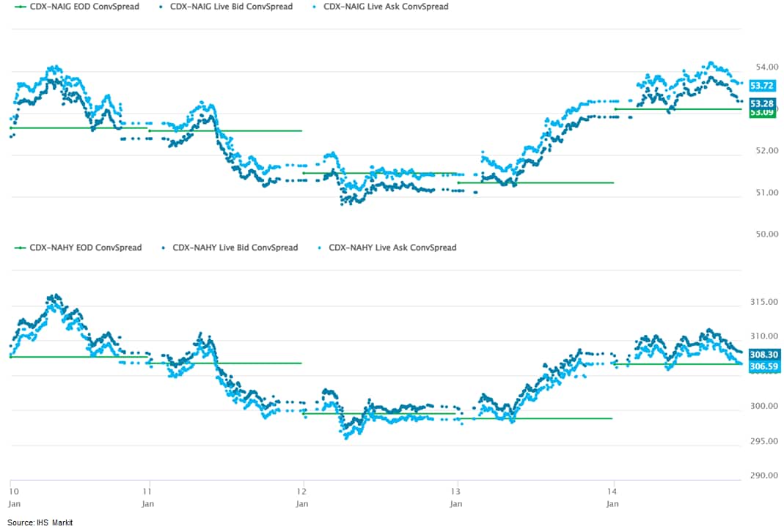Click the light blue CDX-NAHY Live Ask legend dot
The height and width of the screenshot is (532, 784).
click(320, 248)
